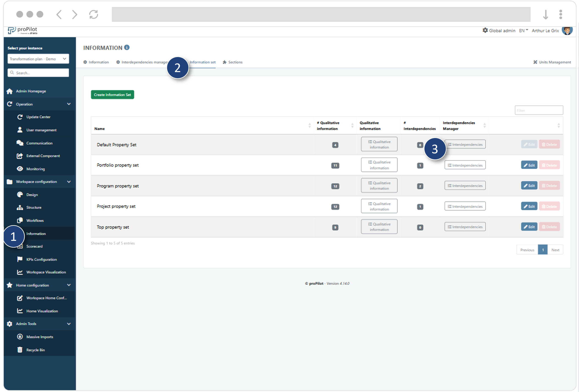Collapse the Operation sidebar section
The image size is (579, 392).
(69, 104)
